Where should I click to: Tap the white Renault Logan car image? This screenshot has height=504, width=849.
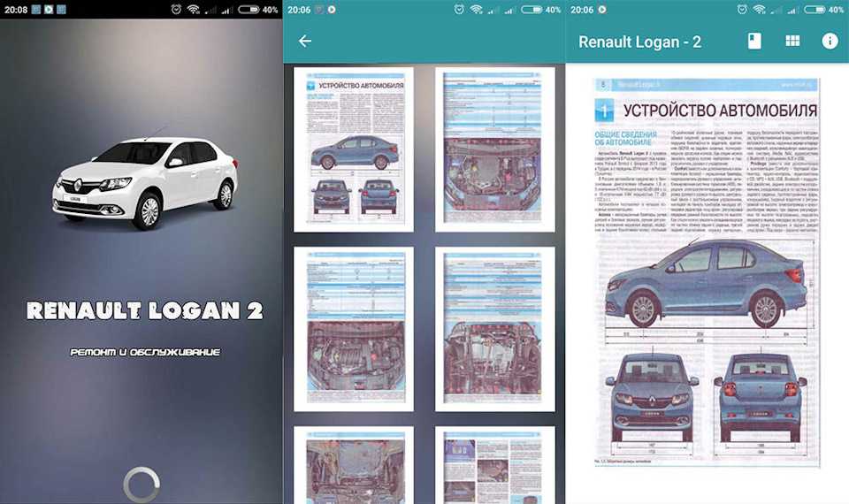144,183
